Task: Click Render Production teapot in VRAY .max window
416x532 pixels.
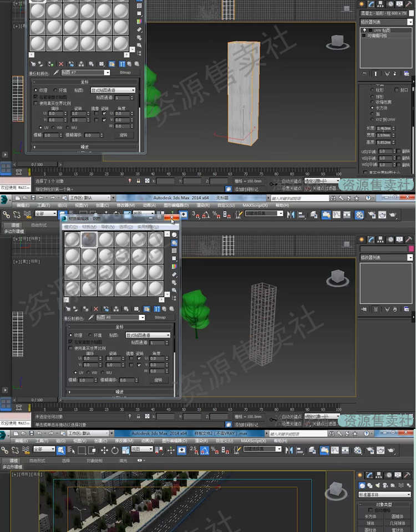Action: (391, 450)
